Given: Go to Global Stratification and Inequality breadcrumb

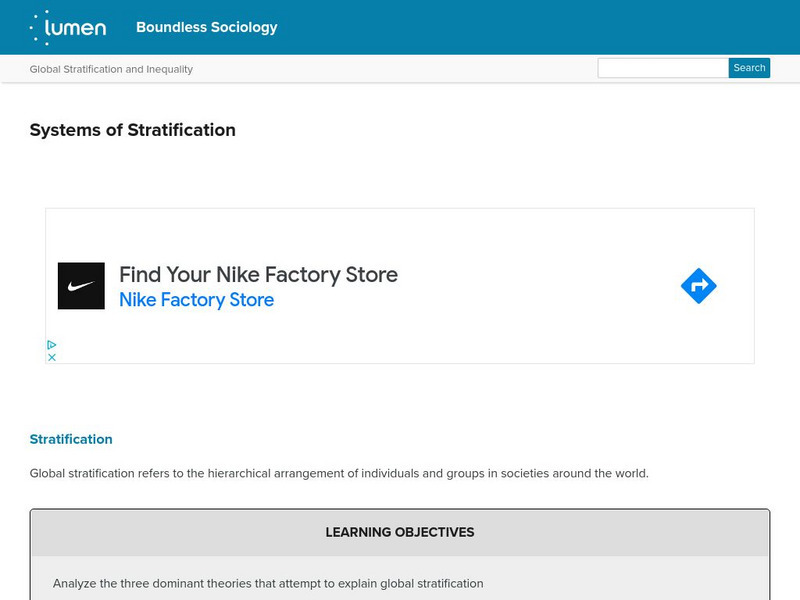Looking at the screenshot, I should click(111, 69).
